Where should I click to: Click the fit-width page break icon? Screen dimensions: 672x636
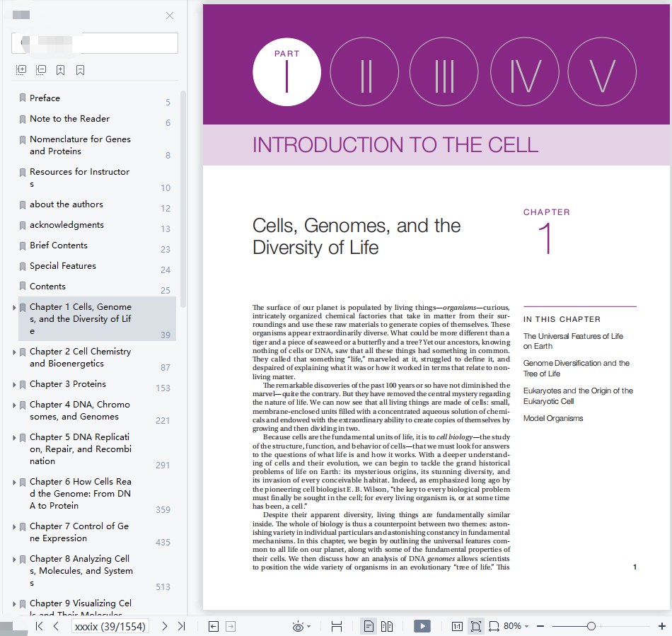pos(337,627)
